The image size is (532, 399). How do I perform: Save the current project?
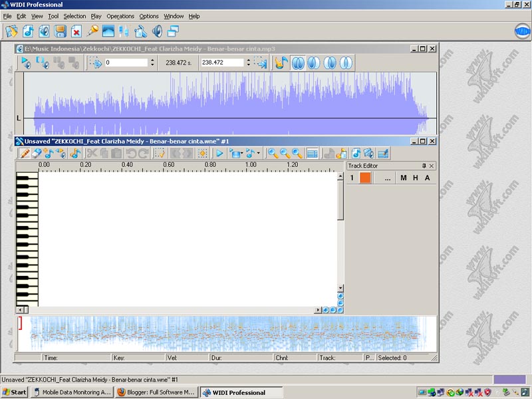coord(61,31)
